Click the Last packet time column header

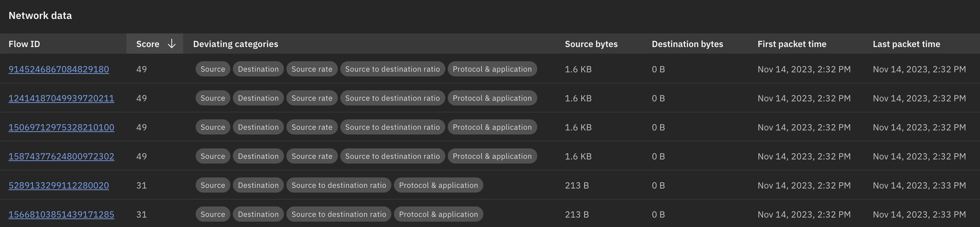[x=906, y=44]
